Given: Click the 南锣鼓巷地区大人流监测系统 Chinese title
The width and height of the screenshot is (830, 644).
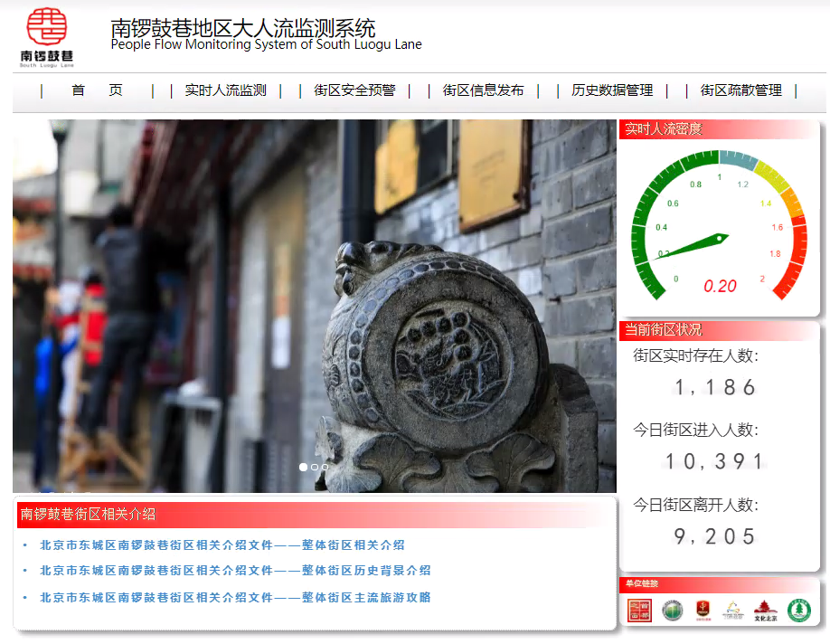Looking at the screenshot, I should [x=243, y=27].
